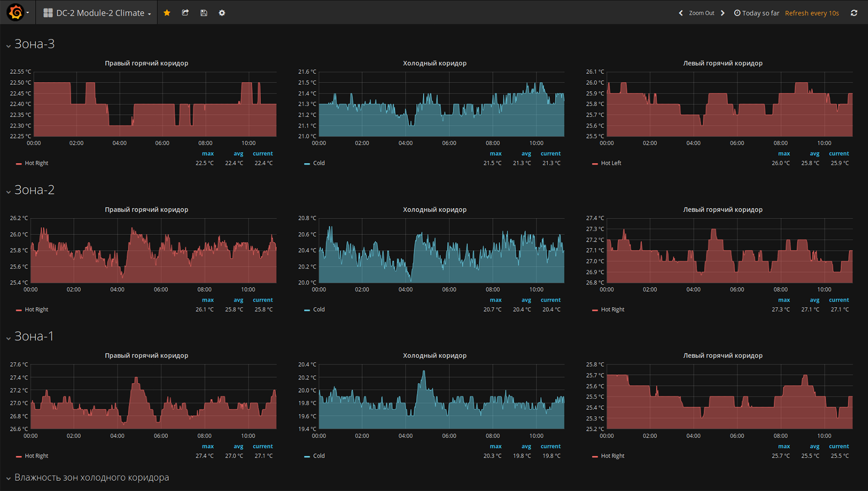Screen dimensions: 868x491
Task: Click legend max value '21.5 °C' in Зона-3
Action: tap(492, 163)
